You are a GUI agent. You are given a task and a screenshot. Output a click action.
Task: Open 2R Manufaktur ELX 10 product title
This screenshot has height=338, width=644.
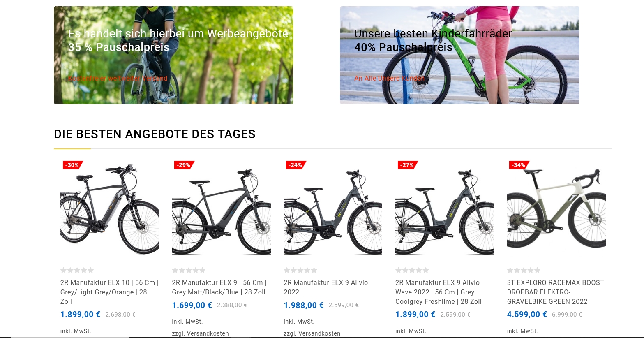[109, 292]
